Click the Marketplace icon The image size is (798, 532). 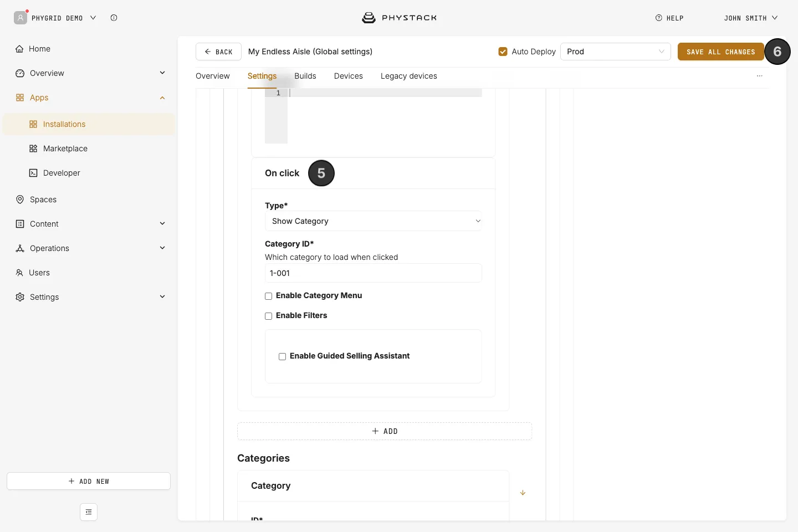tap(33, 149)
